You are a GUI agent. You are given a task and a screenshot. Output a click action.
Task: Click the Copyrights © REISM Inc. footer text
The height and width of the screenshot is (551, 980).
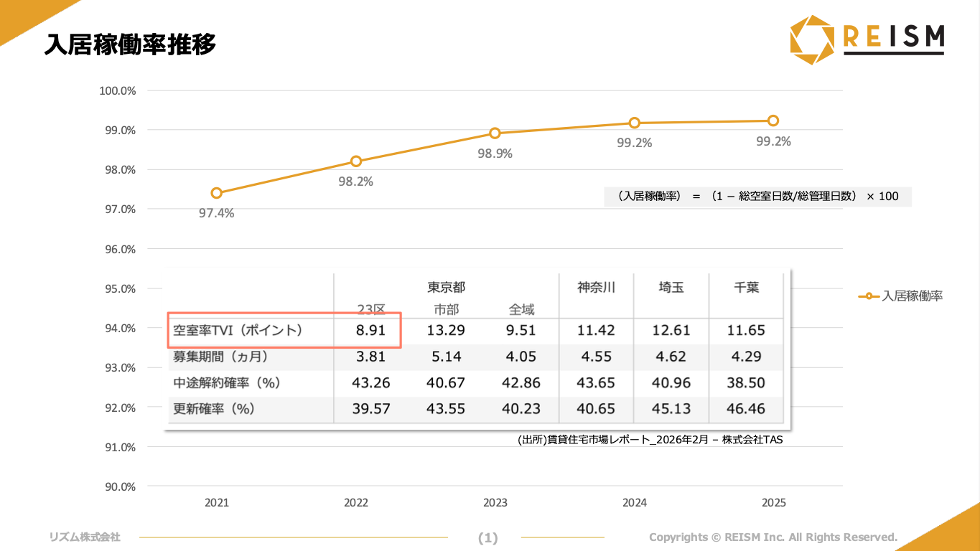(x=773, y=537)
